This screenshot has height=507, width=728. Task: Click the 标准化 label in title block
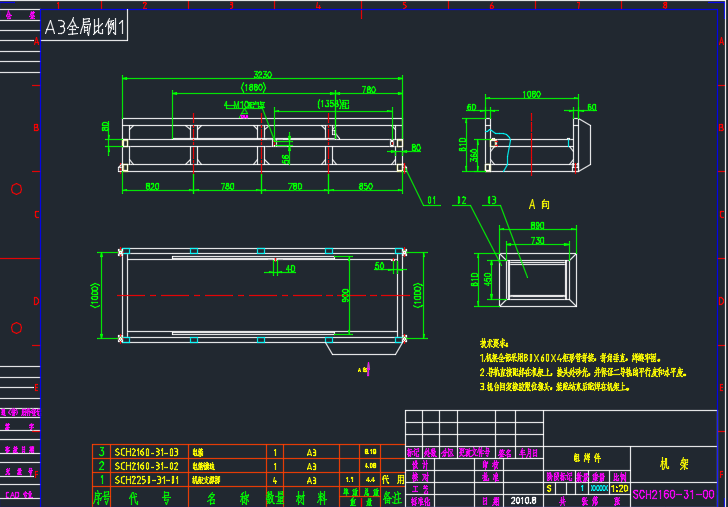pos(420,501)
